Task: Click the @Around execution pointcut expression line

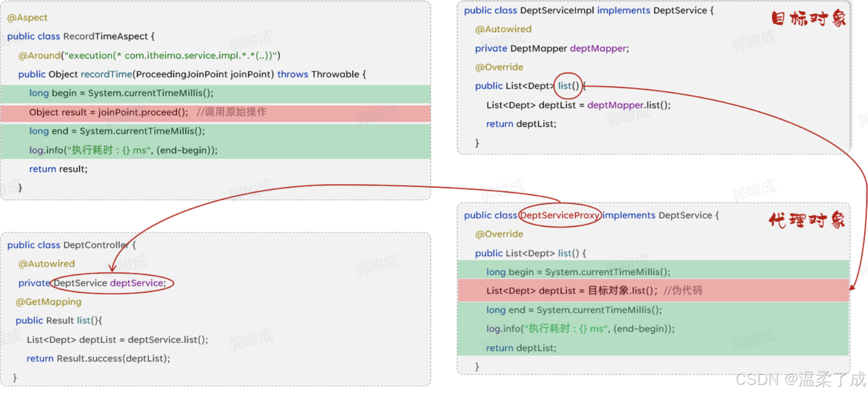Action: 149,55
